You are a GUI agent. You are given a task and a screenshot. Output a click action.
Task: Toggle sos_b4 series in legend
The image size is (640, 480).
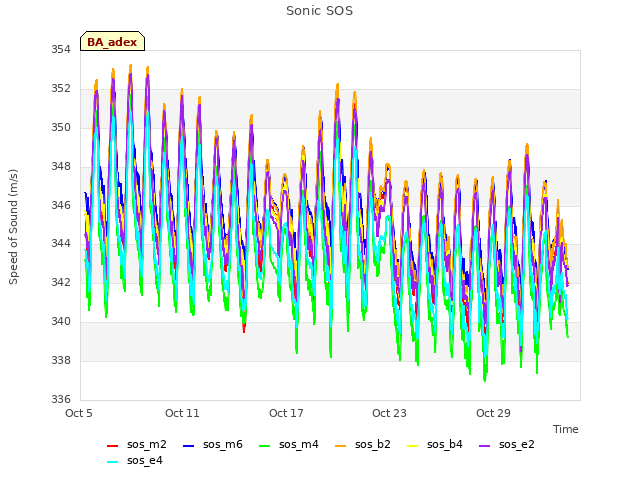point(435,444)
